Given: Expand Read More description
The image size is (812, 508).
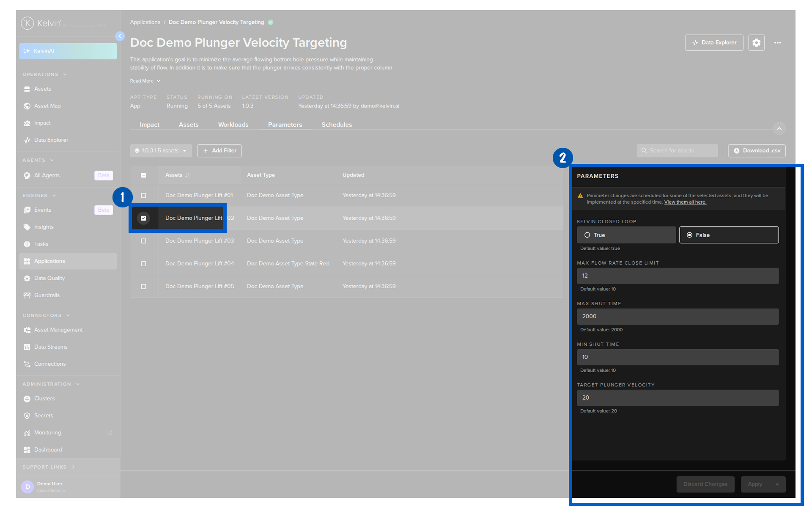Looking at the screenshot, I should pyautogui.click(x=145, y=81).
